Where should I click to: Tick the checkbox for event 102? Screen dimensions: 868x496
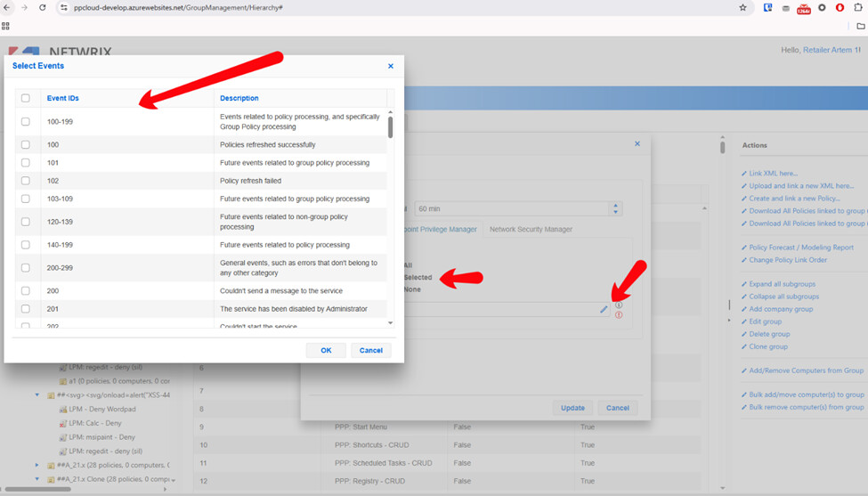26,181
